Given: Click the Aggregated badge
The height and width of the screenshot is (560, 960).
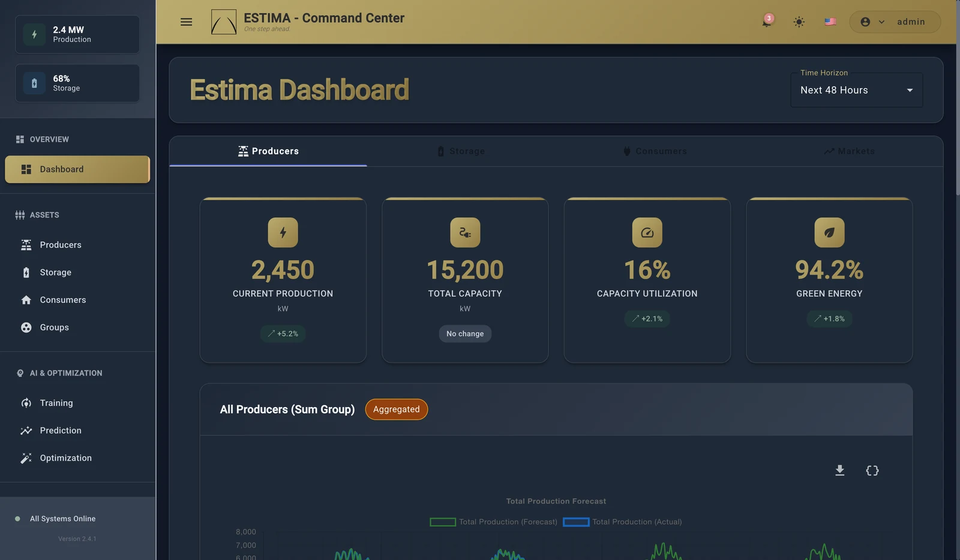Looking at the screenshot, I should click(397, 410).
